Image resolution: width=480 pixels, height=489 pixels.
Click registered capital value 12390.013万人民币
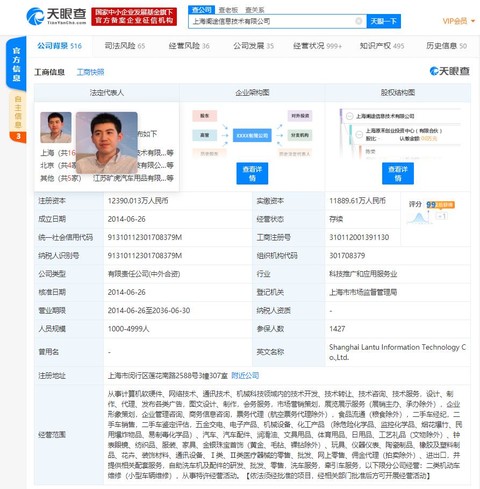[x=138, y=201]
